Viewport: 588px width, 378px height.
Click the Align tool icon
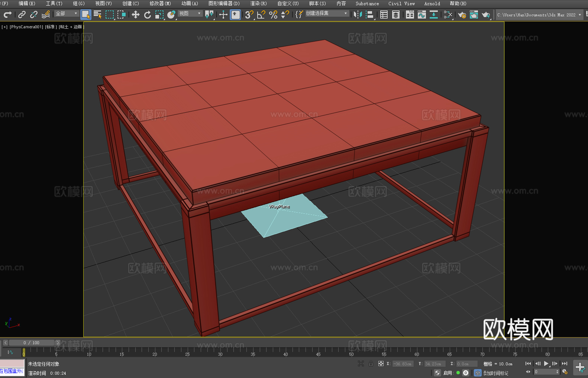[370, 14]
